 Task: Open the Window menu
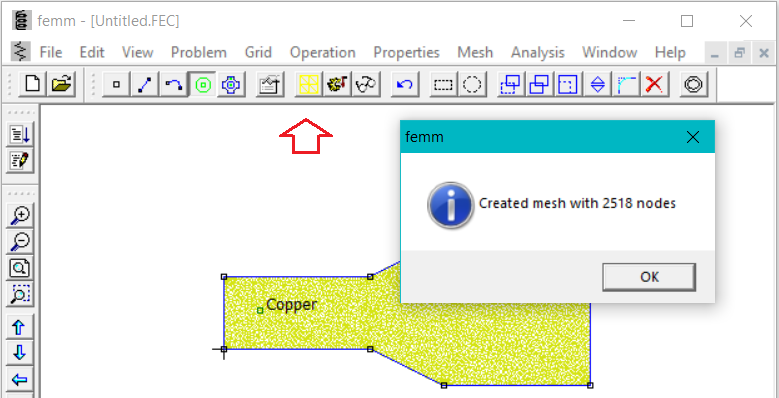click(x=610, y=53)
